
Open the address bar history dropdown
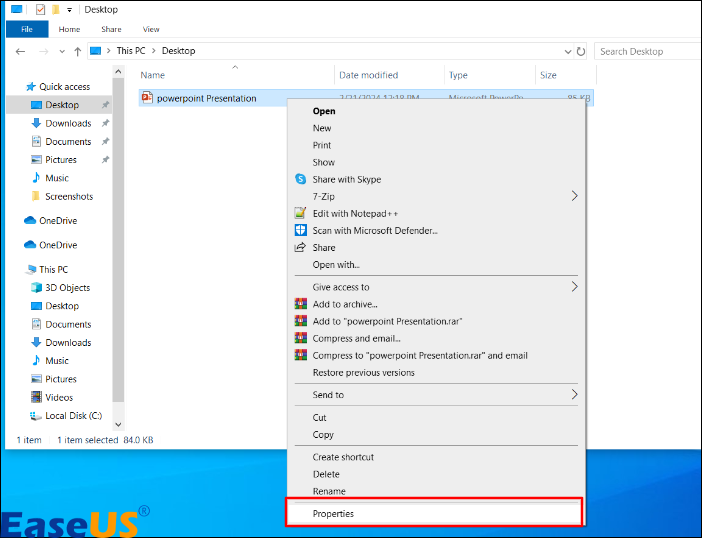567,51
